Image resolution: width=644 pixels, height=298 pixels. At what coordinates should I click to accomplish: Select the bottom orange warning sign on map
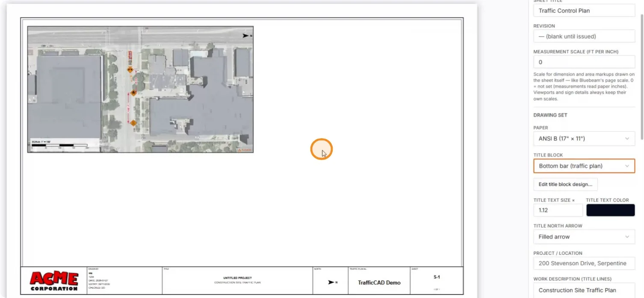click(133, 123)
